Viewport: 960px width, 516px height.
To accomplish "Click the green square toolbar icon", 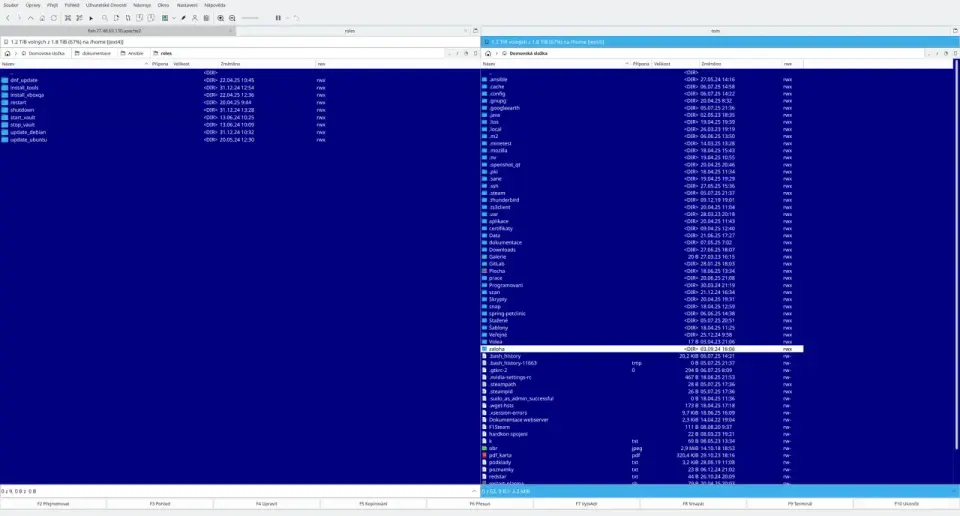I will pyautogui.click(x=165, y=18).
